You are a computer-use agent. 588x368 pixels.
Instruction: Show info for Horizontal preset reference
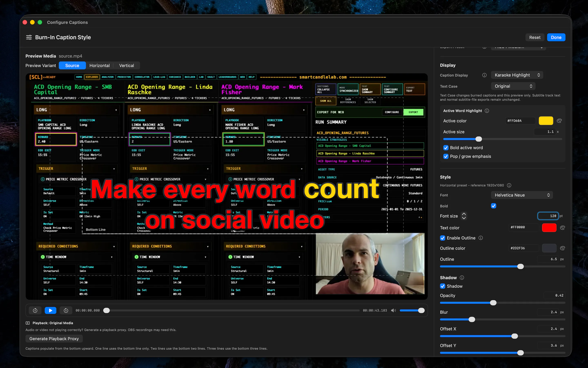tap(509, 185)
